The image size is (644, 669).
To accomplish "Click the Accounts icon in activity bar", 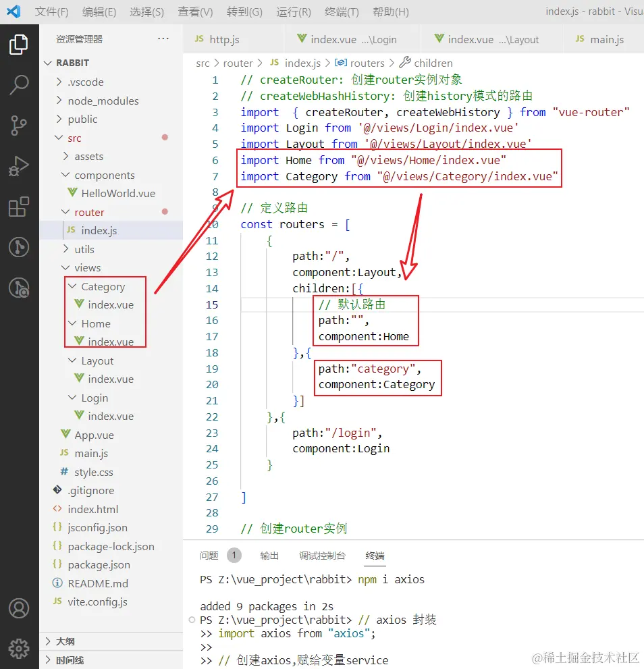I will 19,608.
